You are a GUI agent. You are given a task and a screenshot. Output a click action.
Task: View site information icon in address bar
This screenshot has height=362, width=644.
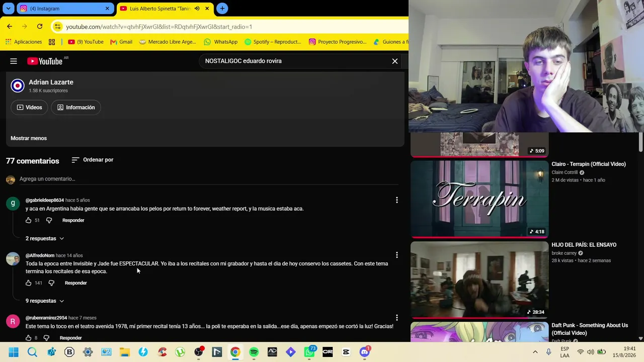[x=57, y=27]
